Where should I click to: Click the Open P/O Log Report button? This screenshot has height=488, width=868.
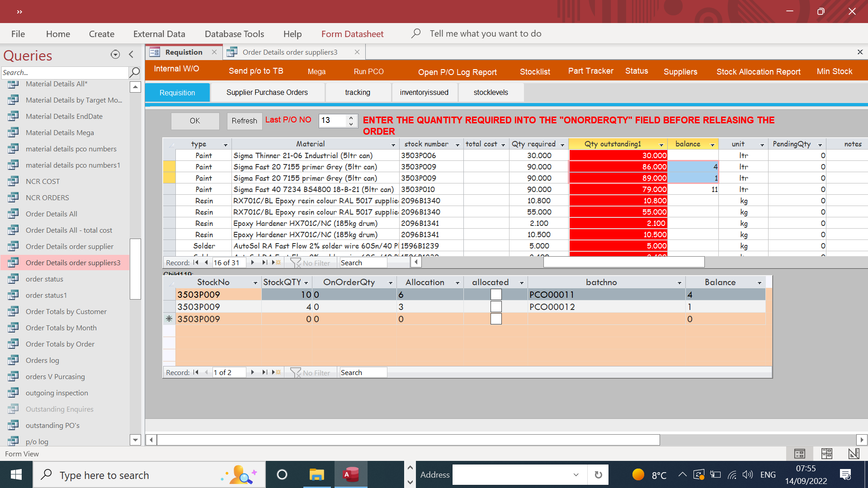coord(457,72)
